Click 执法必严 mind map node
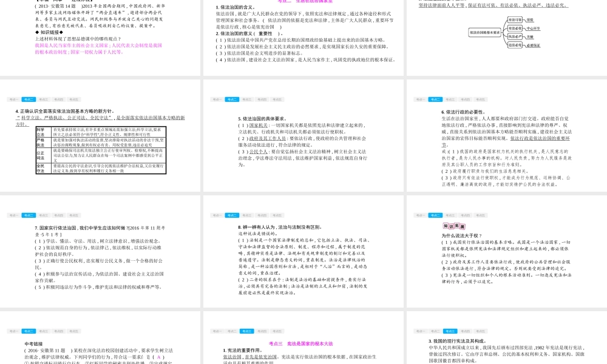607x364 pixels. [x=515, y=37]
